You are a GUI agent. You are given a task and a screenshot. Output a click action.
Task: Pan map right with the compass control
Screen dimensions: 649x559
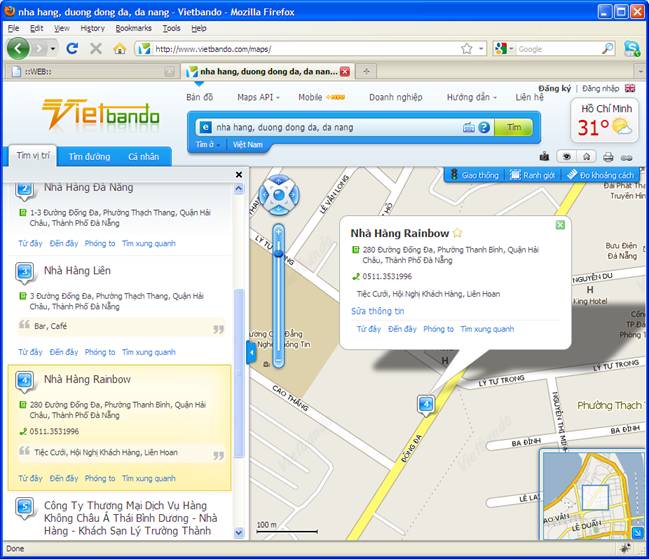pyautogui.click(x=293, y=194)
